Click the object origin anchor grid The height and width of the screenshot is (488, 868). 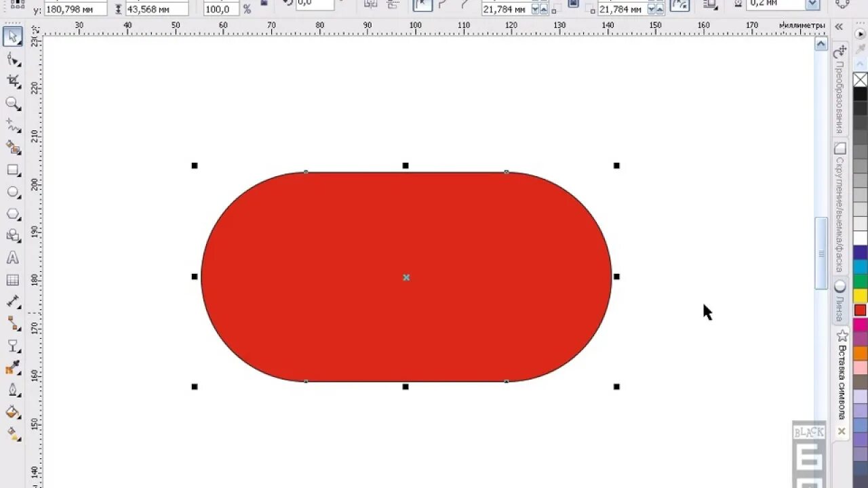click(x=18, y=3)
